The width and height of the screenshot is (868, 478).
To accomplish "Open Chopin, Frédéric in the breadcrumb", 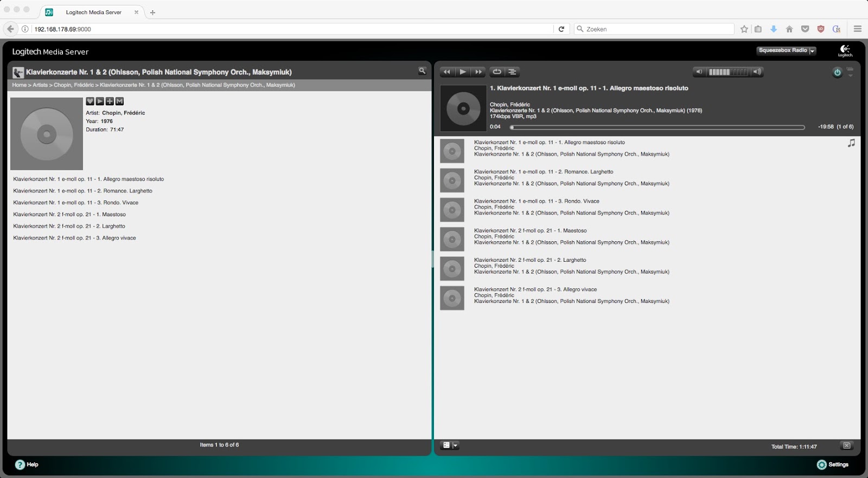I will pos(74,85).
